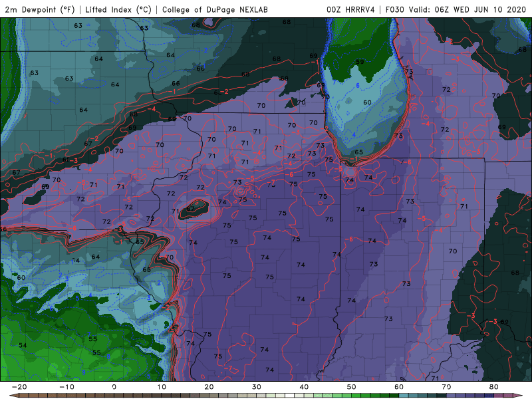Click the 20 label on the color scale
The height and width of the screenshot is (399, 532).
209,387
